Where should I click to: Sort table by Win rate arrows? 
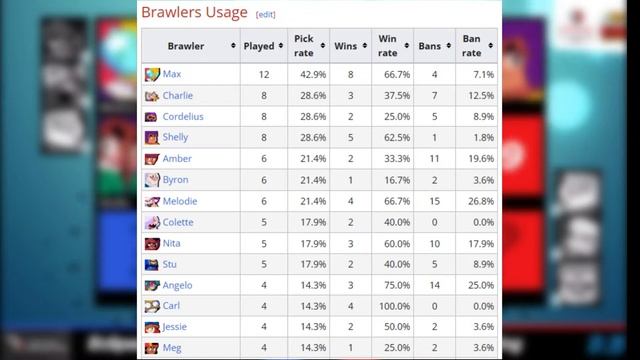(407, 46)
